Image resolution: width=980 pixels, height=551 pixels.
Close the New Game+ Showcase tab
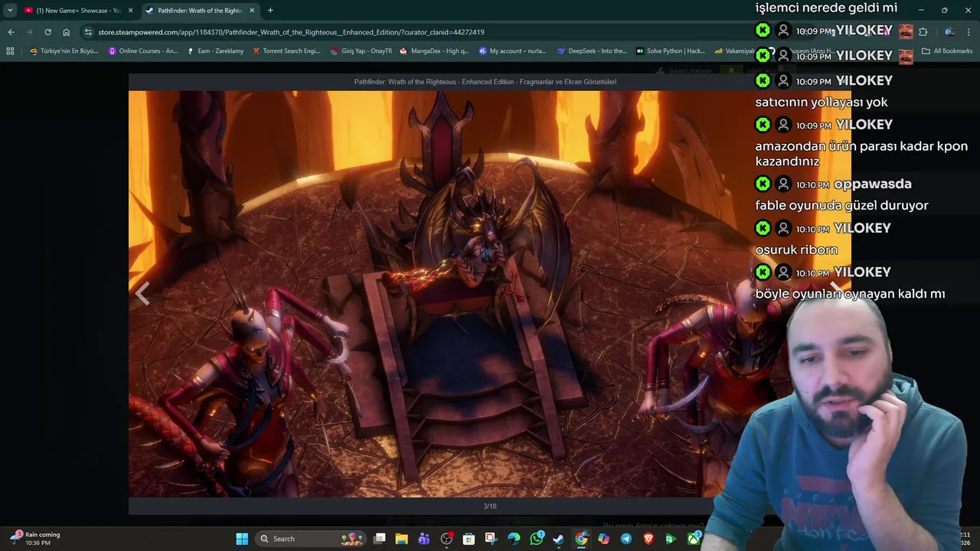130,11
